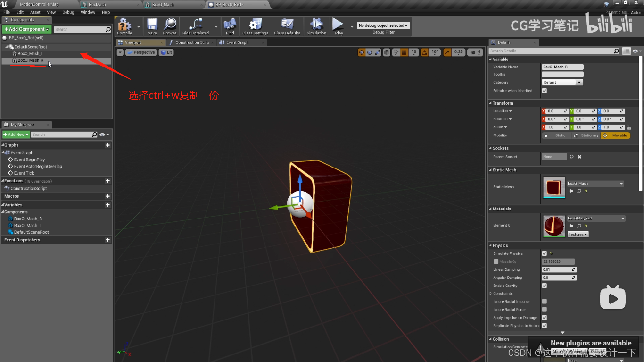This screenshot has height=362, width=644.
Task: Open Location type dropdown arrow
Action: pyautogui.click(x=511, y=111)
